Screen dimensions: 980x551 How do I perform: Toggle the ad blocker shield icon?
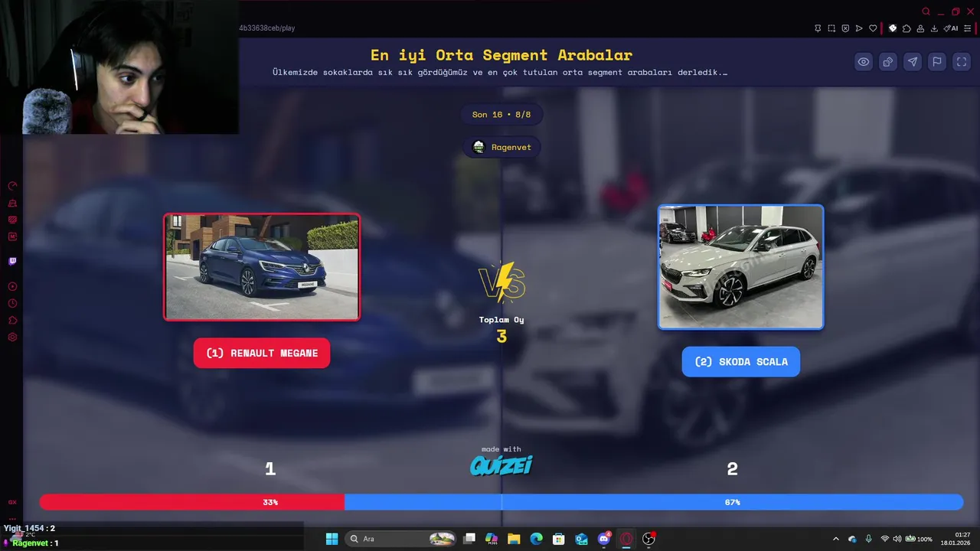pos(845,28)
